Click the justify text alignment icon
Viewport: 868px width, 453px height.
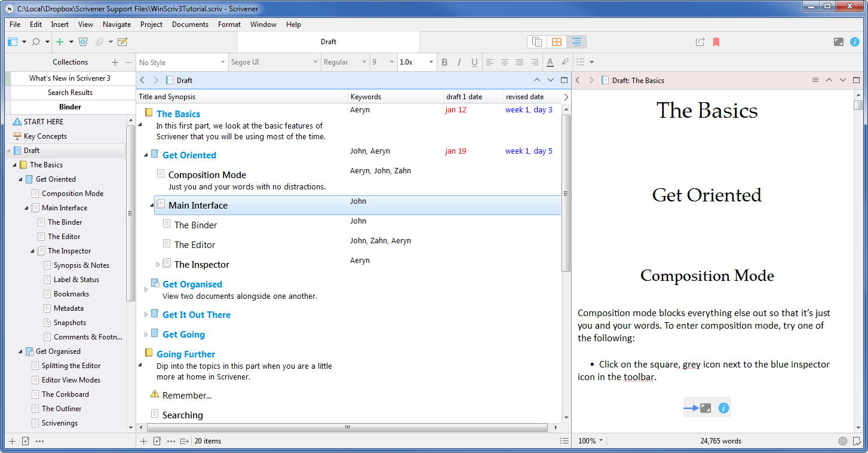pos(520,62)
